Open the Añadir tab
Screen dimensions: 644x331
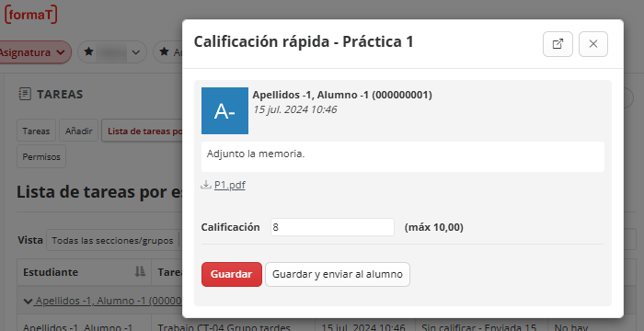point(78,131)
